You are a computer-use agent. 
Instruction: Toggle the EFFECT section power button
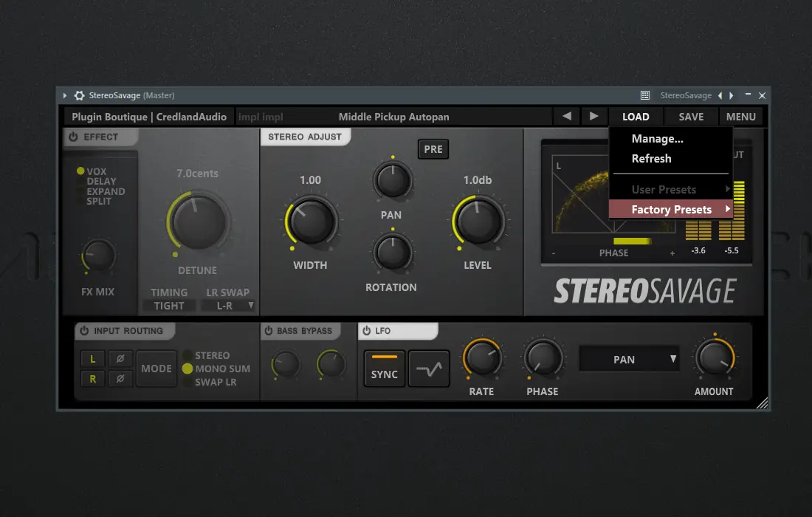(73, 137)
